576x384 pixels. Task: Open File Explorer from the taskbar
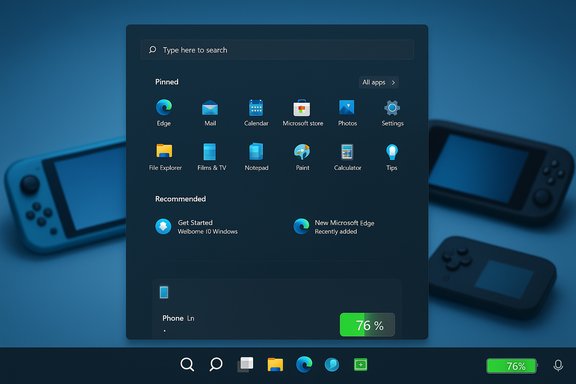point(275,365)
